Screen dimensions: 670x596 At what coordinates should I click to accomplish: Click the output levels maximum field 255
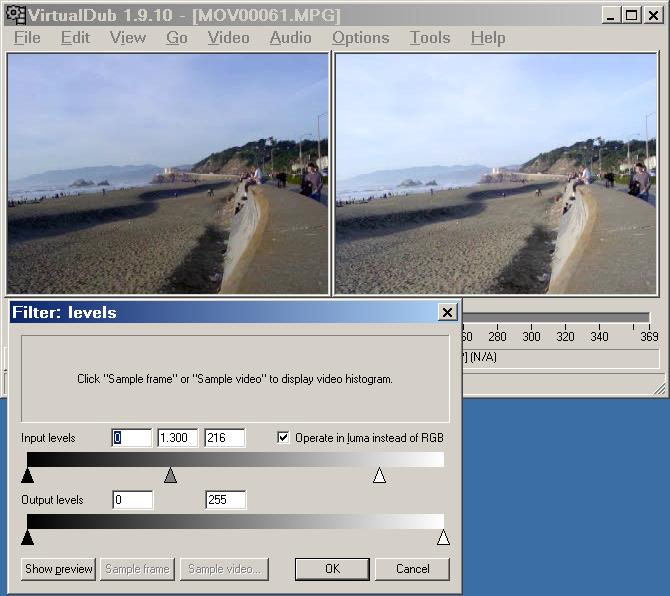point(226,500)
